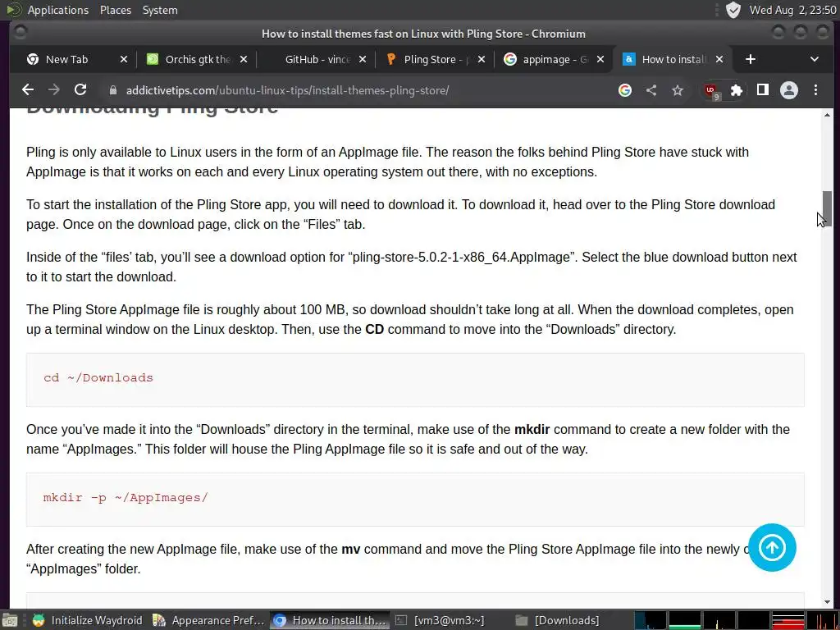This screenshot has width=840, height=630.
Task: Switch to Downloads file manager window
Action: tap(571, 620)
